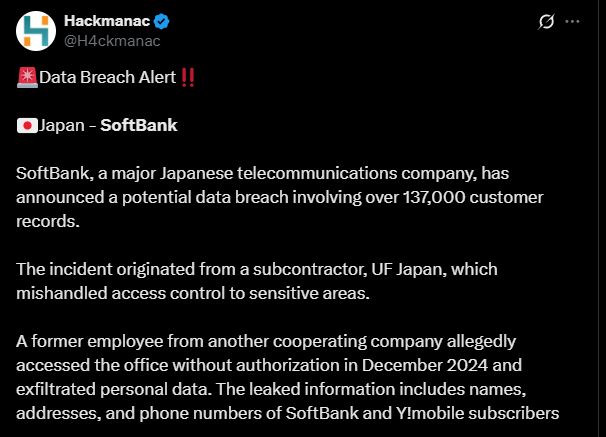Click the paragraph about mishandled access control
This screenshot has height=437, width=606.
257,281
